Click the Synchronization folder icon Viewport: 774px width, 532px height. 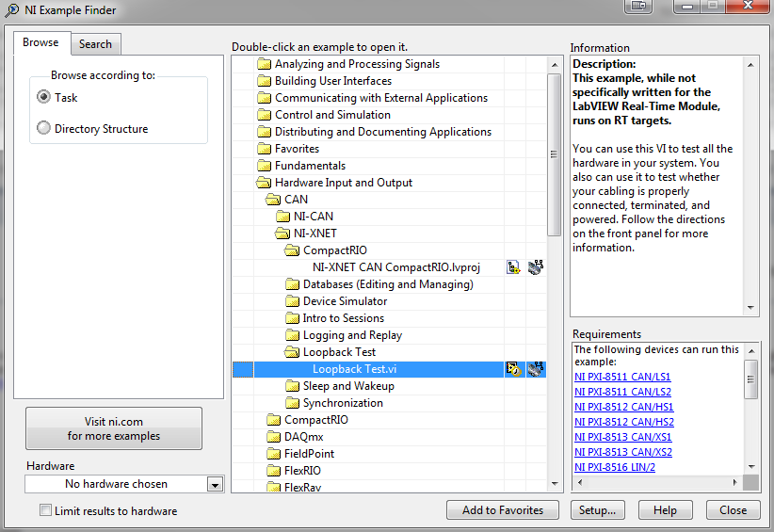[292, 403]
